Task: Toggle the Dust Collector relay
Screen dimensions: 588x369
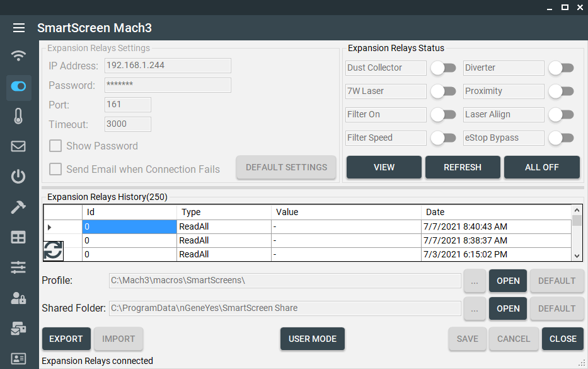Action: click(x=443, y=68)
